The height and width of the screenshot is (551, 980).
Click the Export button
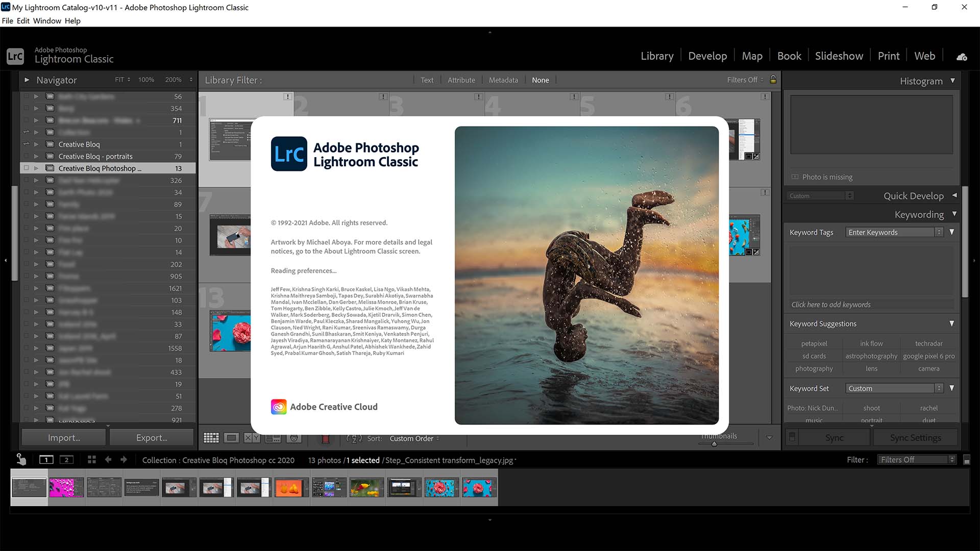click(152, 437)
